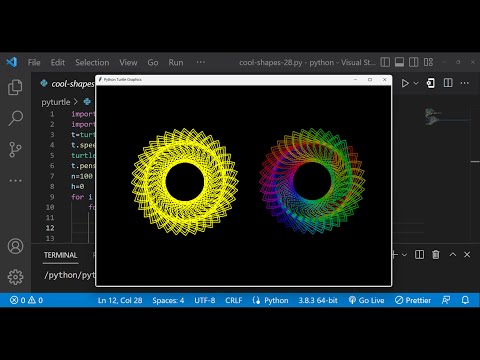Run Python file with the play button
480x360 pixels.
point(405,83)
